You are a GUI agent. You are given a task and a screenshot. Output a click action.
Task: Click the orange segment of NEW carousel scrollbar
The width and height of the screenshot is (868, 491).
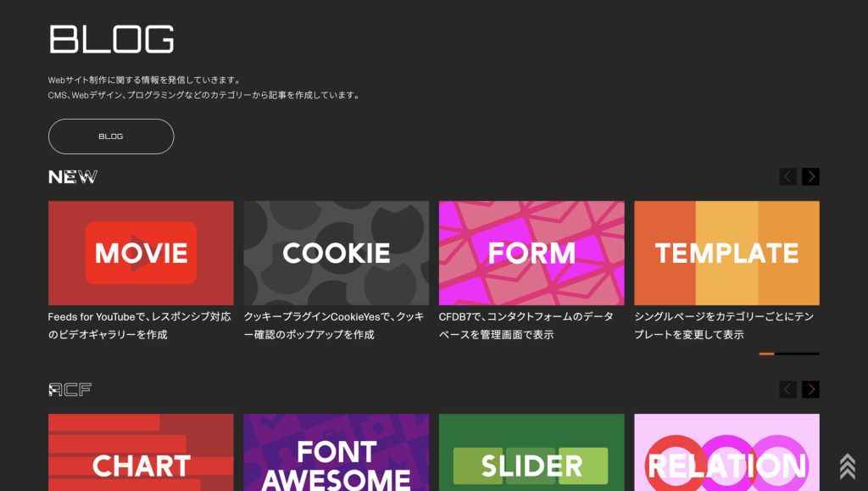pyautogui.click(x=766, y=354)
